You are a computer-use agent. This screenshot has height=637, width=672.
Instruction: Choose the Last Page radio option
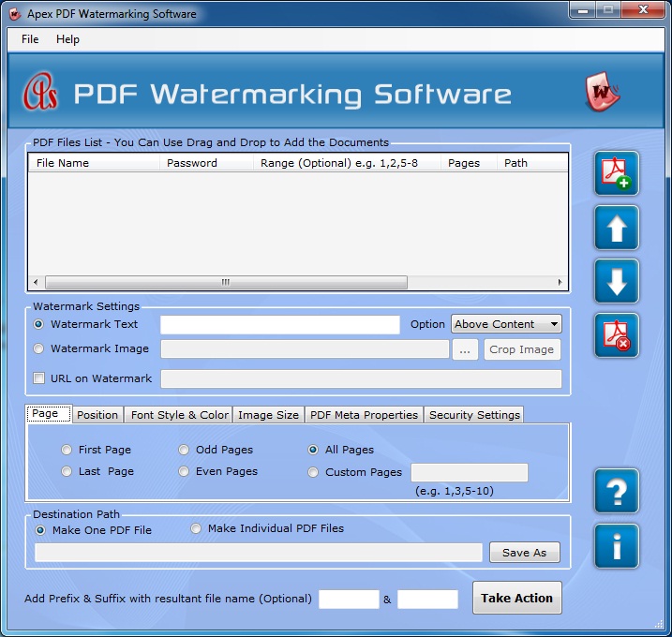point(67,471)
